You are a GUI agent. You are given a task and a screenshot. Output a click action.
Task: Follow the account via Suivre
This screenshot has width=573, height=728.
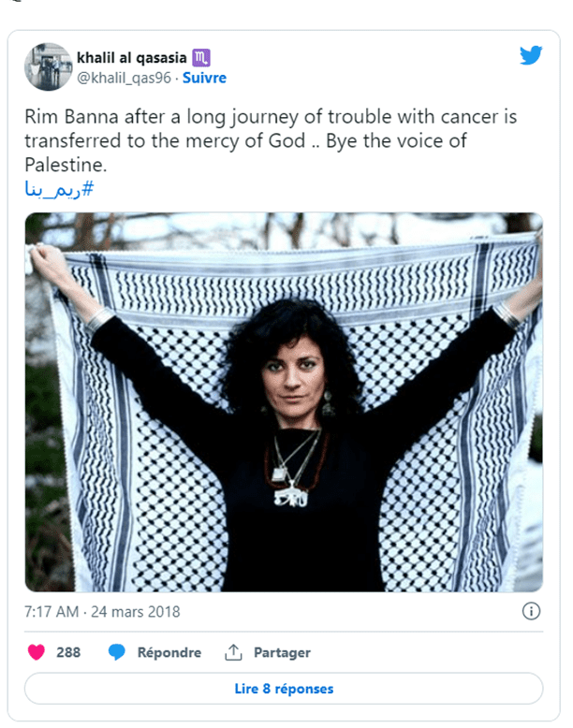204,78
